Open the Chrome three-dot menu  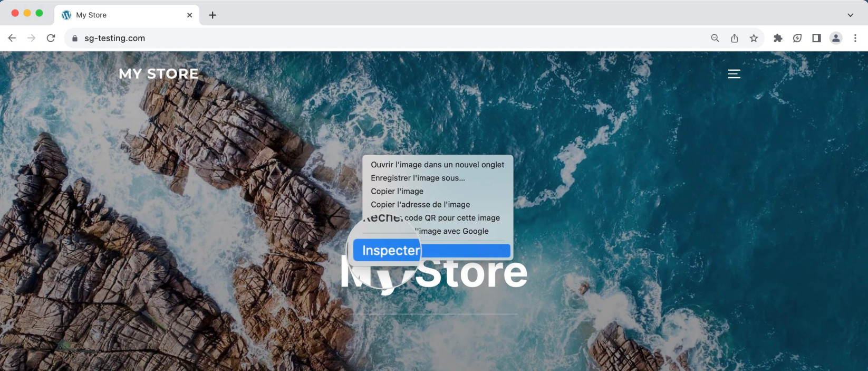pos(855,38)
